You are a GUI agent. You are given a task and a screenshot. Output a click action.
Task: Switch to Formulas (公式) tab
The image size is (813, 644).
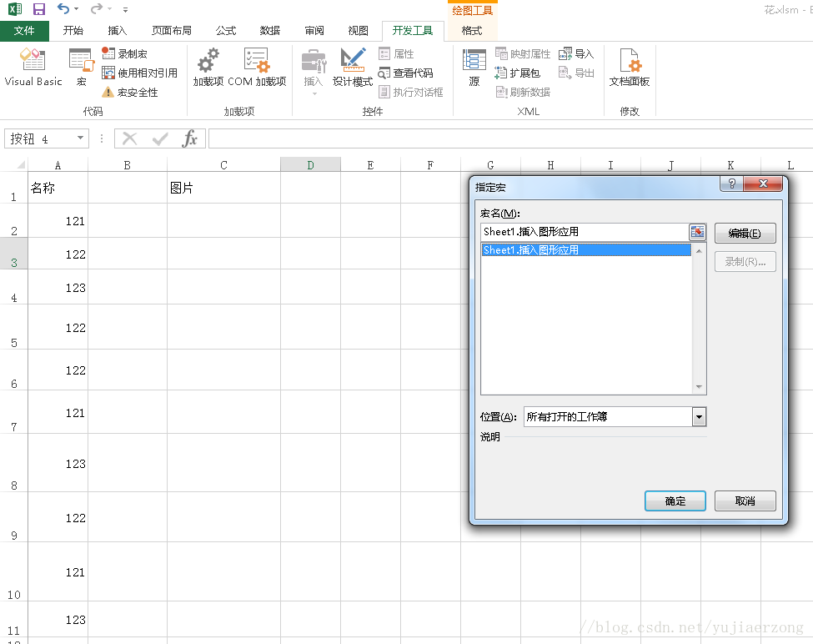(x=225, y=31)
